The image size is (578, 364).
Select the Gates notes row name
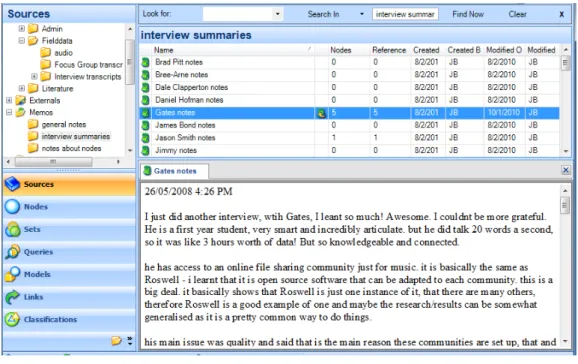pos(175,113)
